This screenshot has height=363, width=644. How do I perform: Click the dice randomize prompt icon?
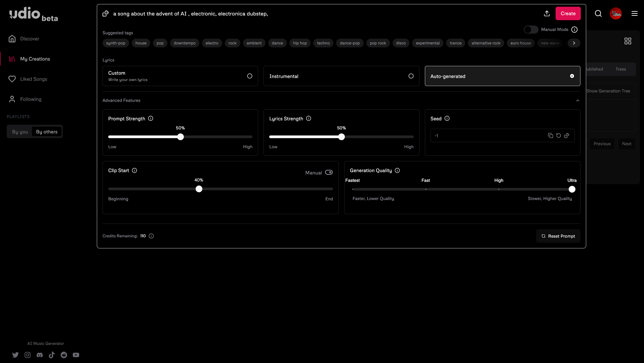(106, 13)
